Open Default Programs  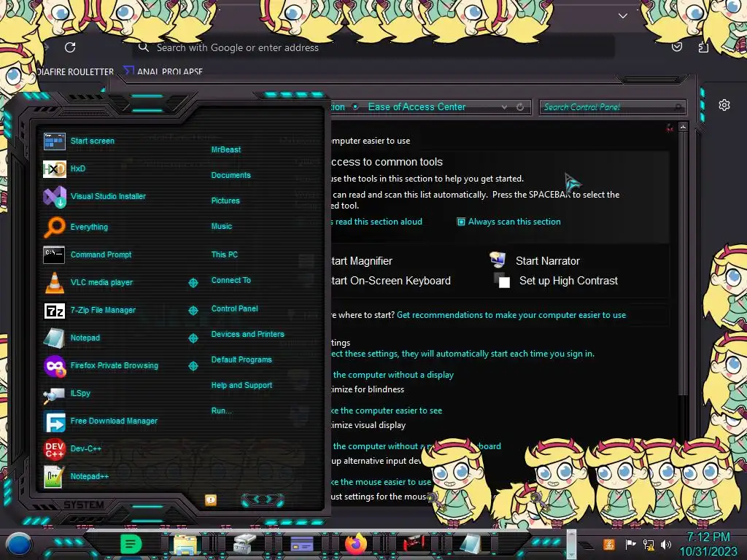point(241,359)
